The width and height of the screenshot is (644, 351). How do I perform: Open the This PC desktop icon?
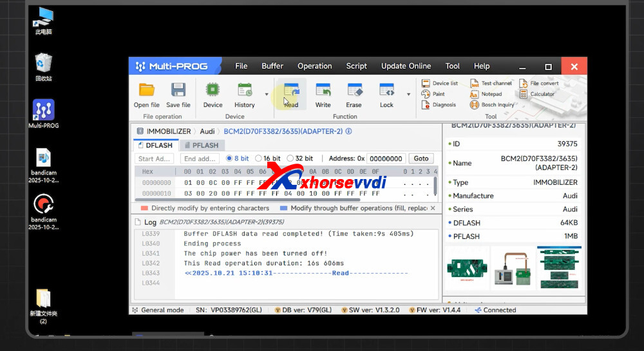coord(44,21)
